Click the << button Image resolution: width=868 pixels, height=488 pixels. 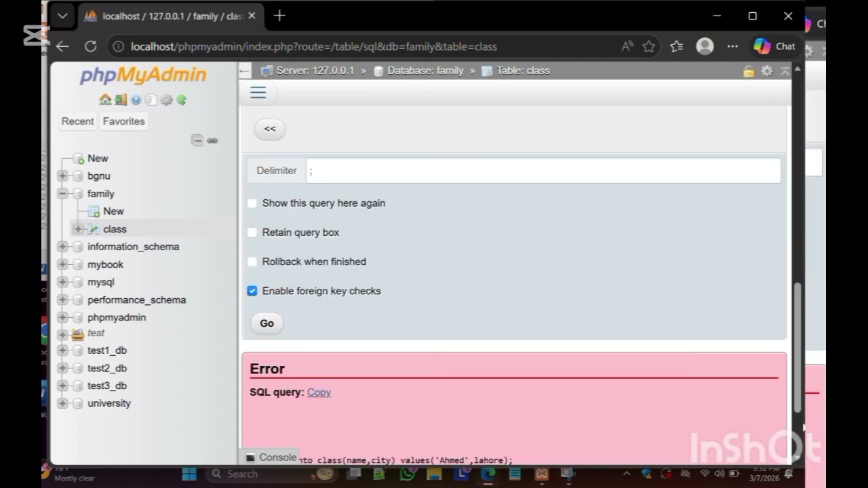tap(270, 129)
